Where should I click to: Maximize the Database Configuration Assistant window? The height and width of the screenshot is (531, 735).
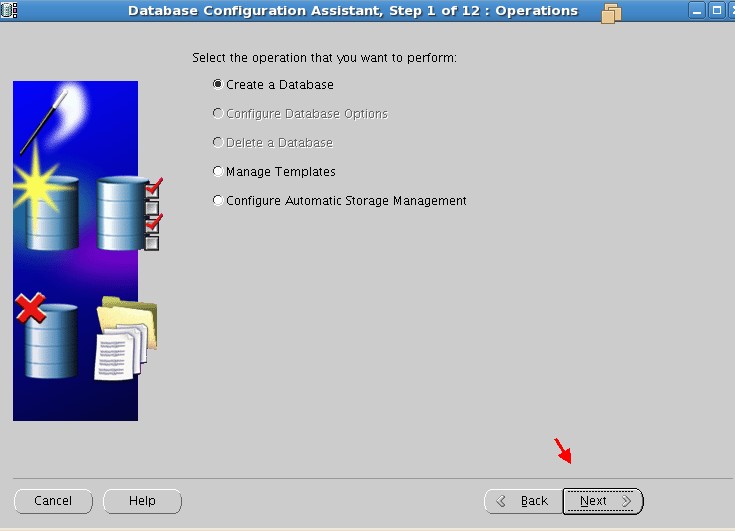pyautogui.click(x=716, y=10)
